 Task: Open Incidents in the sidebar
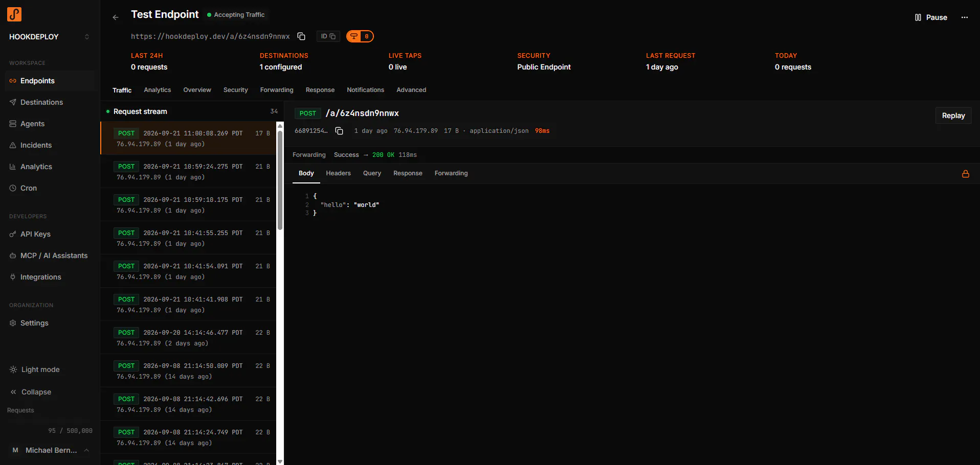(50, 145)
